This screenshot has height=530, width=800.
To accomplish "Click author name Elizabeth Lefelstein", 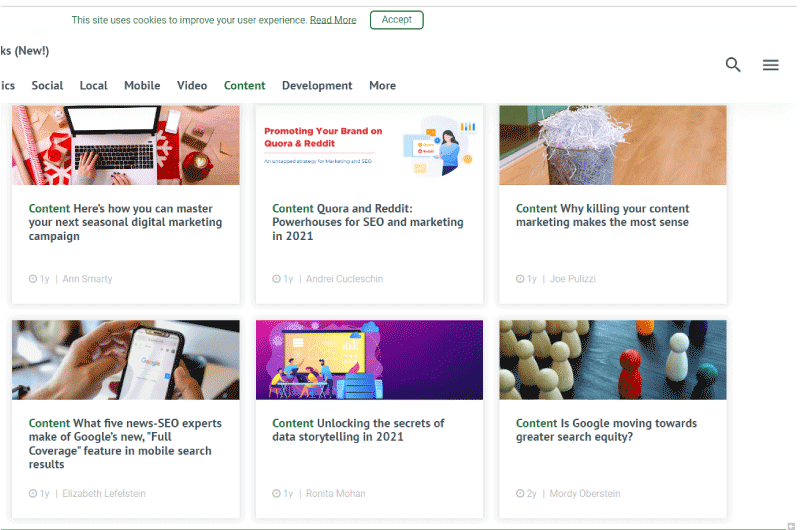I will coord(104,494).
